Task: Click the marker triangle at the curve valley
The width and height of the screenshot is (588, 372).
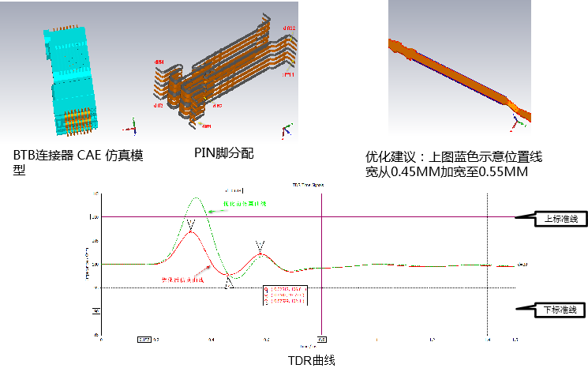Action: [228, 282]
